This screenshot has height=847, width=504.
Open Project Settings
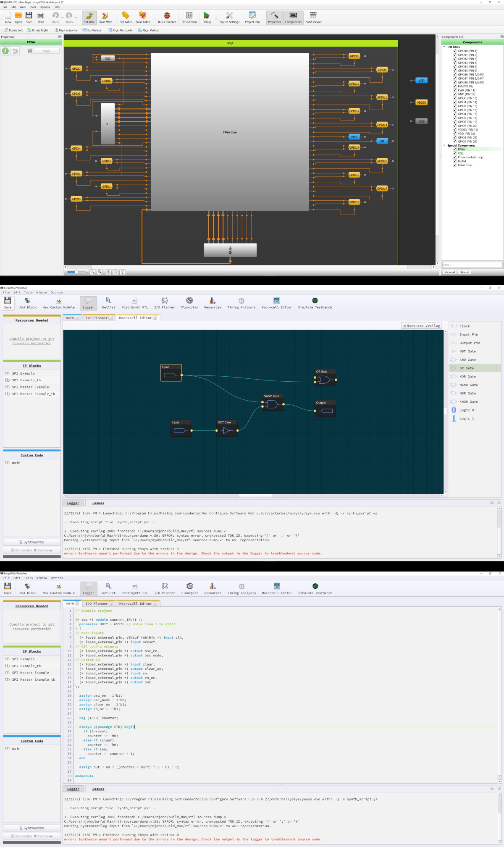tap(229, 18)
